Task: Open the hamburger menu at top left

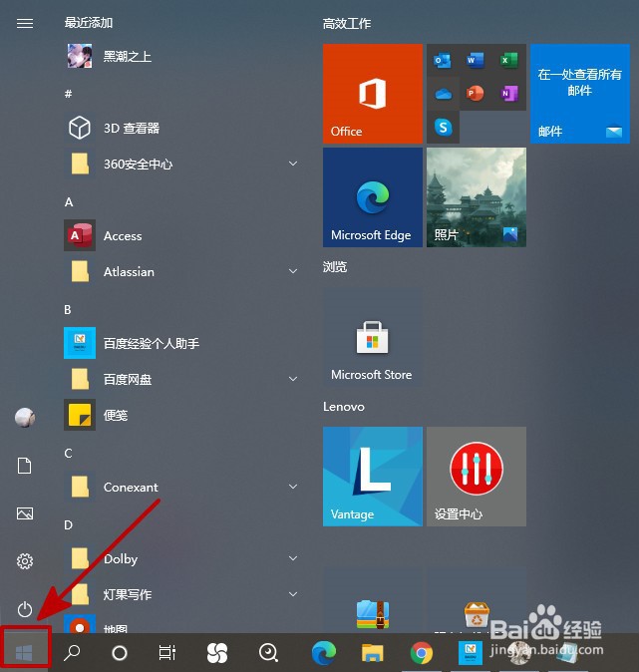Action: (25, 23)
